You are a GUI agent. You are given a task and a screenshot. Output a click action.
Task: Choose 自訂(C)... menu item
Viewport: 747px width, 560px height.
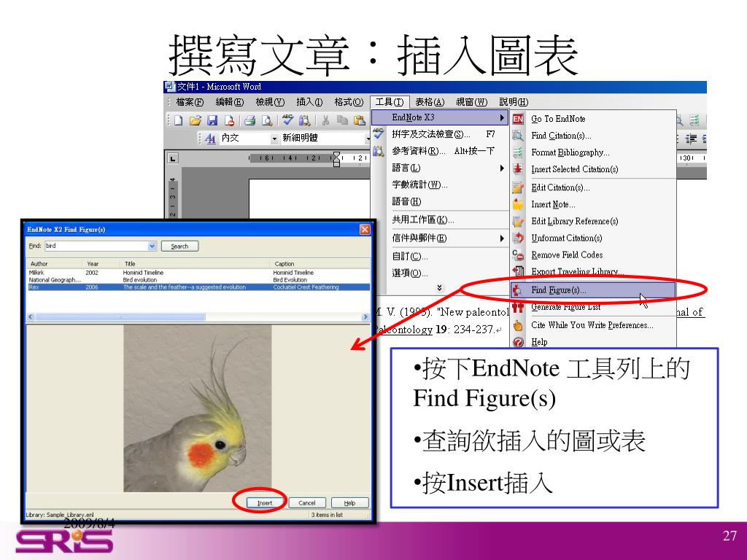point(440,256)
